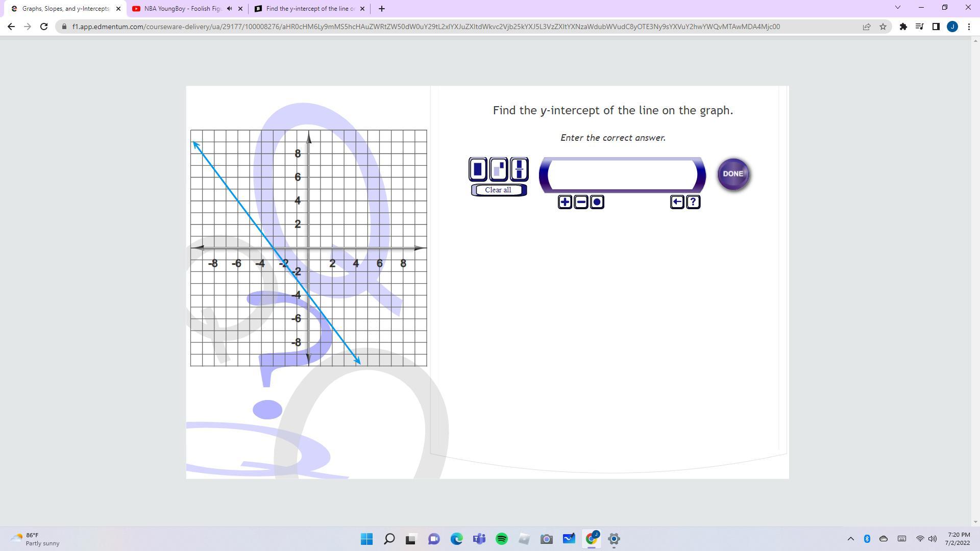Open help with the question mark key
Image resolution: width=980 pixels, height=551 pixels.
pos(693,202)
